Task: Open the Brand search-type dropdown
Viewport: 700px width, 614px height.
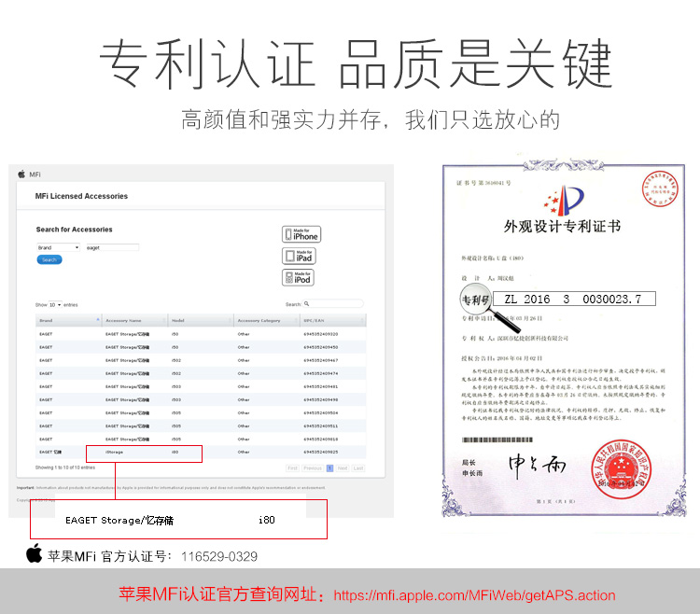Action: pyautogui.click(x=58, y=247)
